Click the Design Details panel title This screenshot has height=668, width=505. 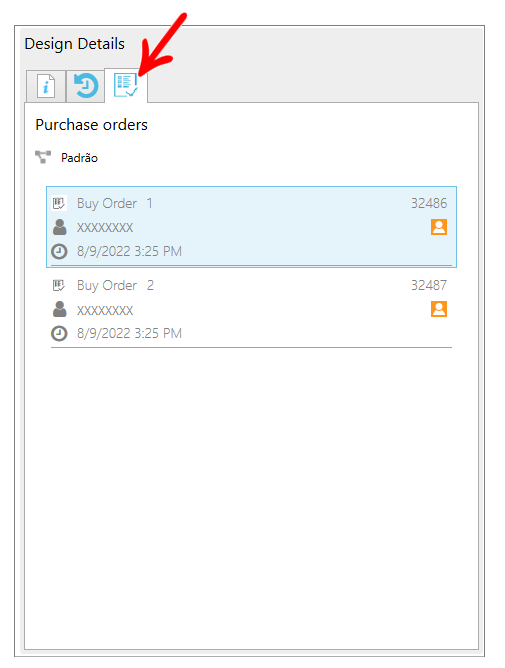click(x=75, y=44)
